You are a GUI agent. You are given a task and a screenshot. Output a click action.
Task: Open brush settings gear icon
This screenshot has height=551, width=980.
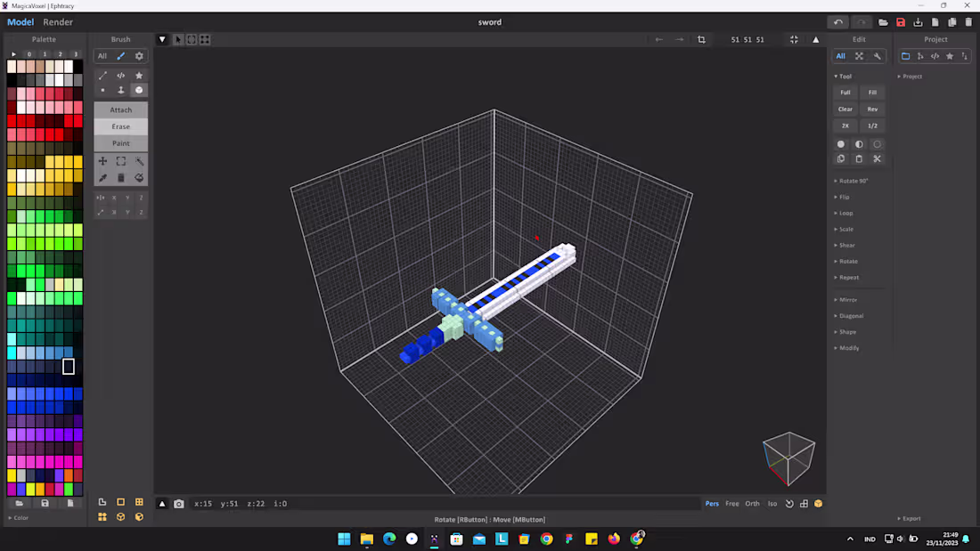[139, 56]
